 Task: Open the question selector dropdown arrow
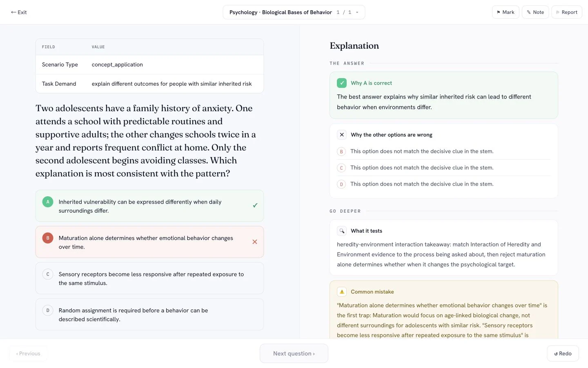click(357, 12)
